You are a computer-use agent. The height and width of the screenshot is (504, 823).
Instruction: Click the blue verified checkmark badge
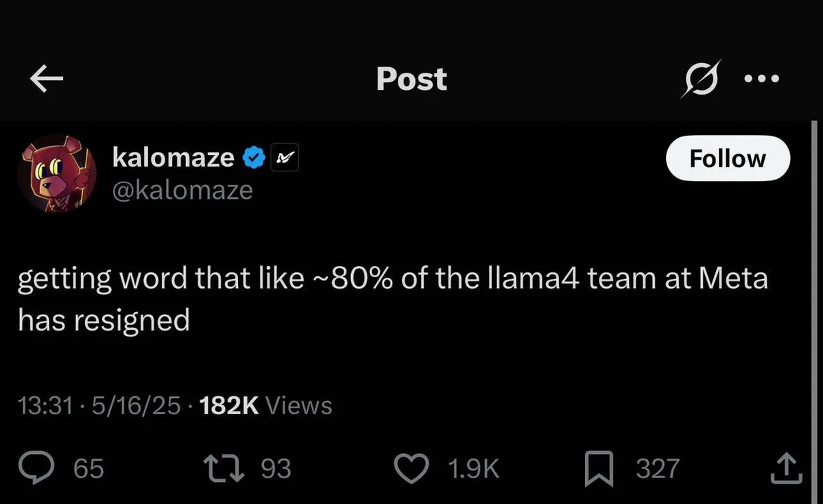pyautogui.click(x=254, y=158)
